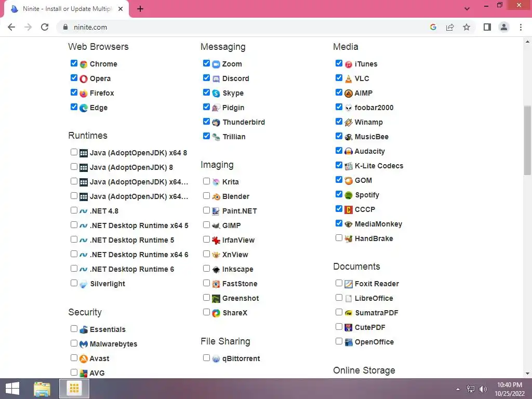Click the taskbar clock showing 10:40 PM
Viewport: 532px width, 399px height.
510,389
